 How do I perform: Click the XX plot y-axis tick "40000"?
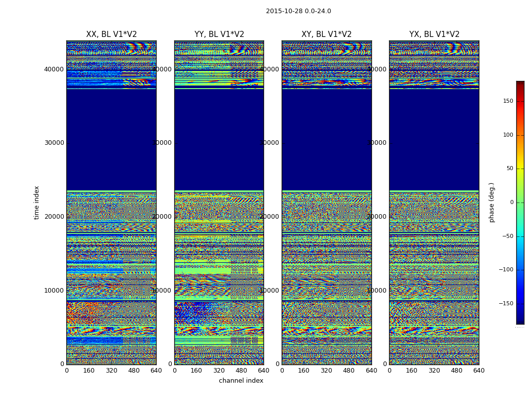pos(54,69)
